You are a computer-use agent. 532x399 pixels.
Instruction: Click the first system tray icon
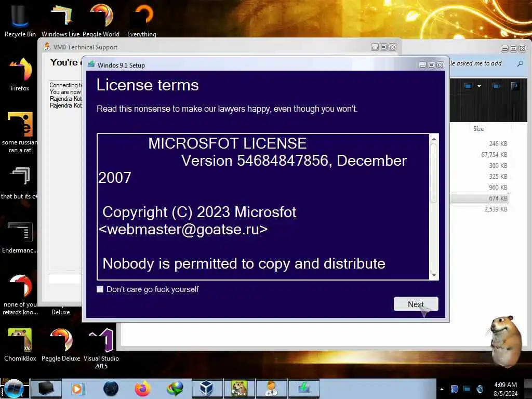(x=454, y=389)
